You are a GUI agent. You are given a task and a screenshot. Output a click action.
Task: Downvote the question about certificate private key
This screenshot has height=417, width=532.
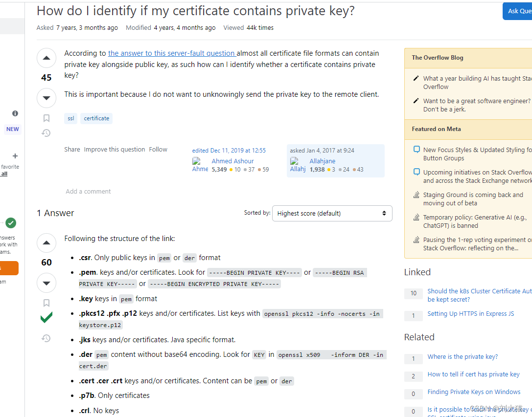tap(46, 98)
